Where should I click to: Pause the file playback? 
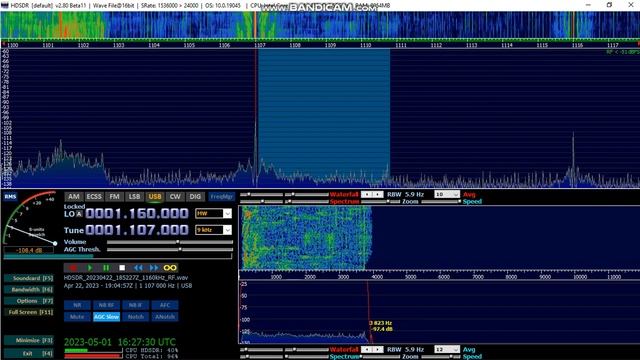pos(106,268)
